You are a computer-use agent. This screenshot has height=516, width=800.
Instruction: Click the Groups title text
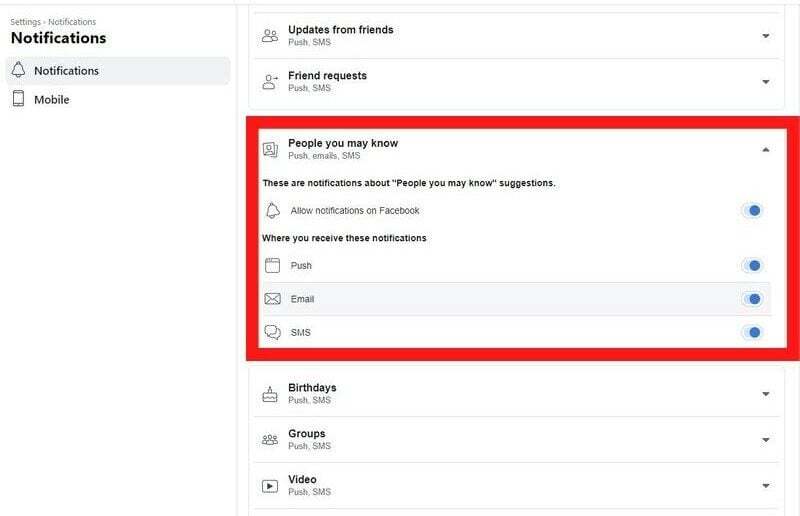point(307,434)
